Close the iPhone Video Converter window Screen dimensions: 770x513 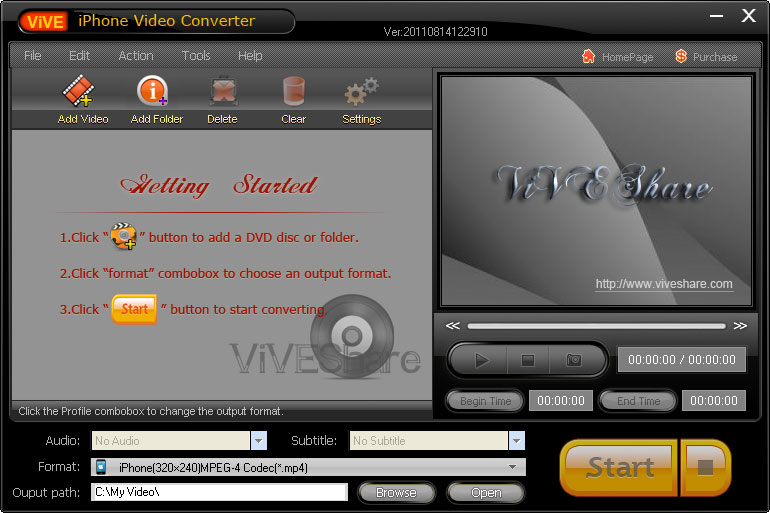748,16
